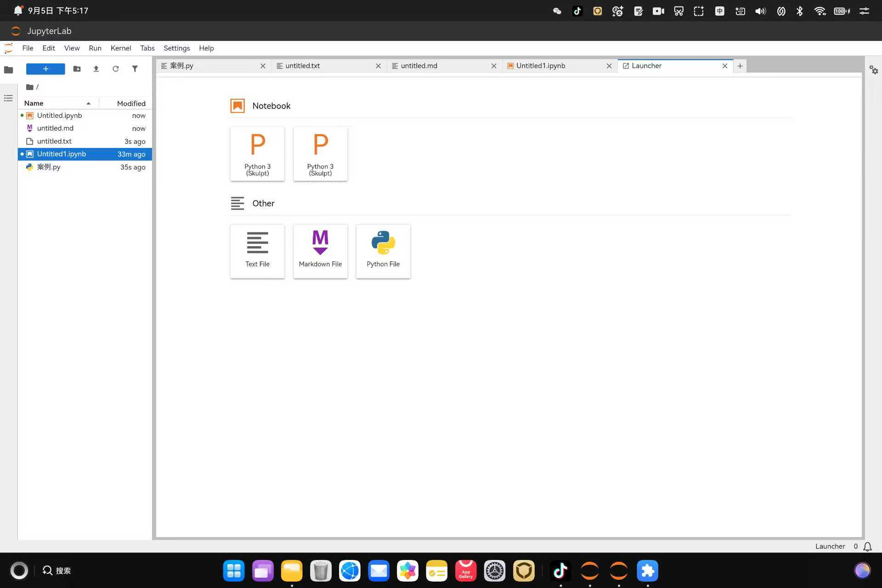This screenshot has width=882, height=588.
Task: Open the Mail app in the dock
Action: coord(379,571)
